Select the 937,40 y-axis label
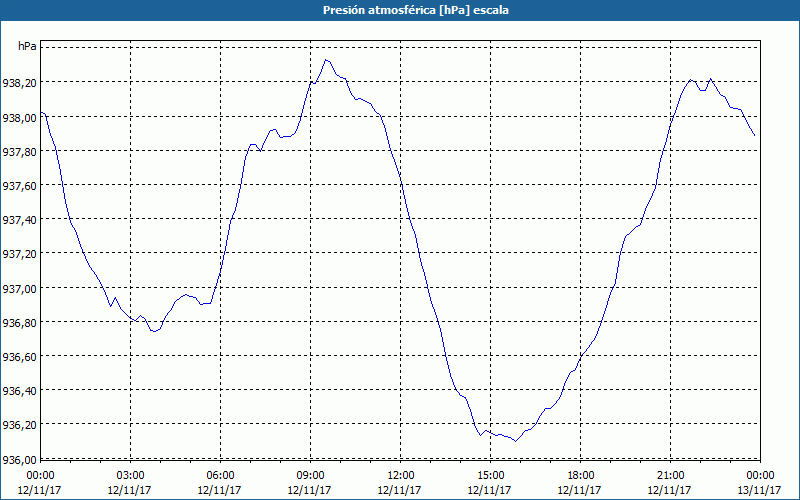 tap(19, 220)
